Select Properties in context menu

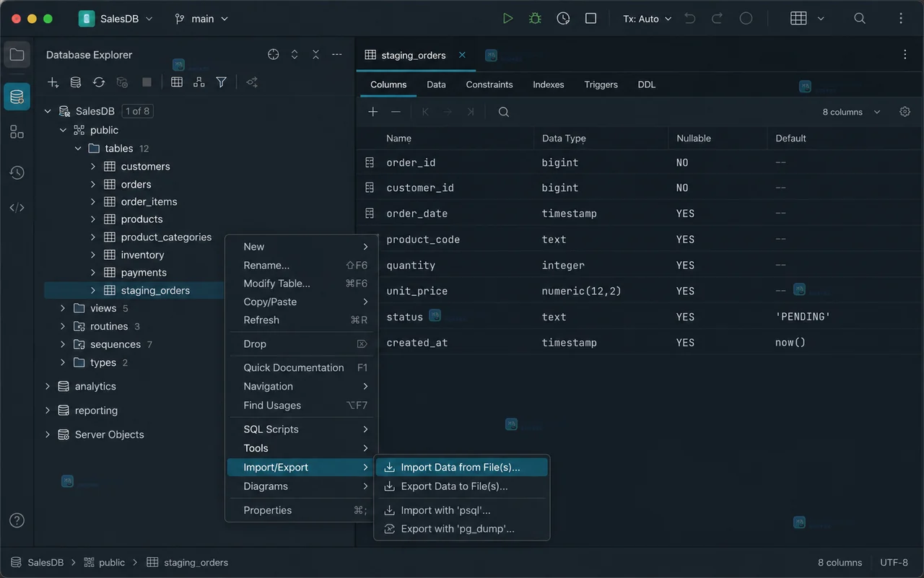point(301,510)
